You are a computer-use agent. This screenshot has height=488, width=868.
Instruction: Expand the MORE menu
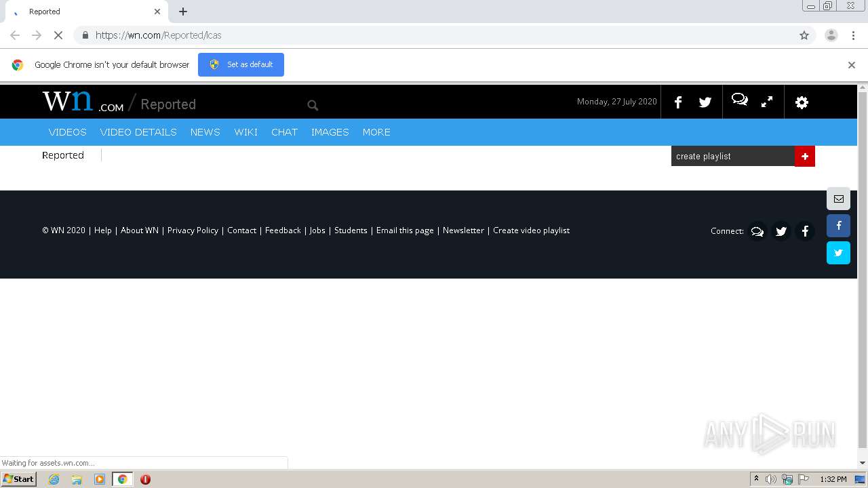point(376,132)
